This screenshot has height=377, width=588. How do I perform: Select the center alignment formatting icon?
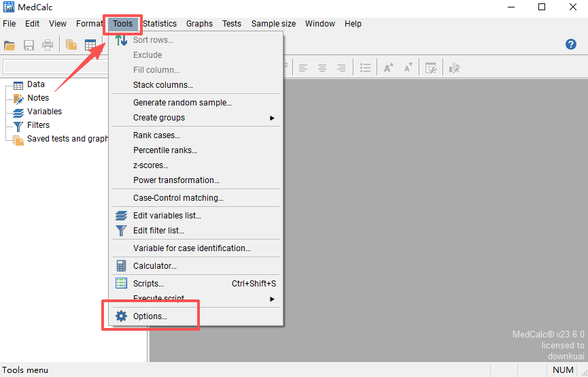coord(322,68)
